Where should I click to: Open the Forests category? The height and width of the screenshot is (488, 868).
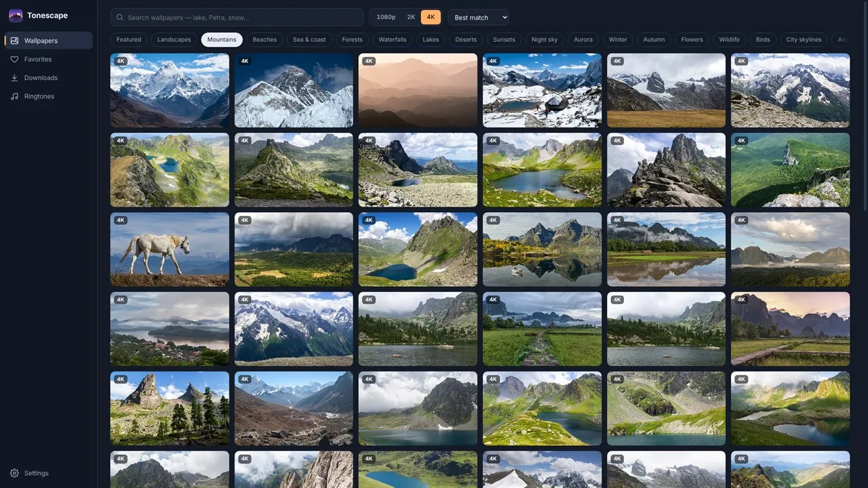coord(352,39)
